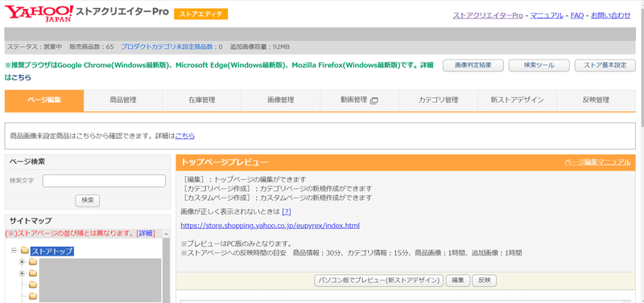Select the ストアトップ tree item
Viewport: 644px width, 303px height.
pos(52,251)
